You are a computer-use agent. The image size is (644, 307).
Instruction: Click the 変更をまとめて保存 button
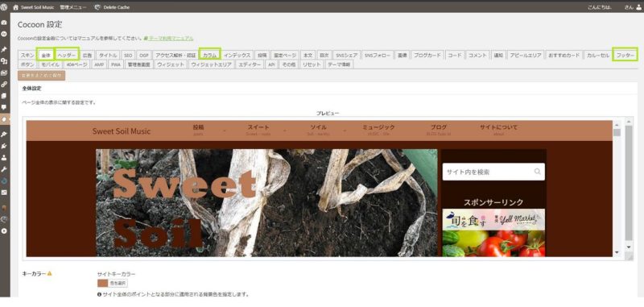42,75
